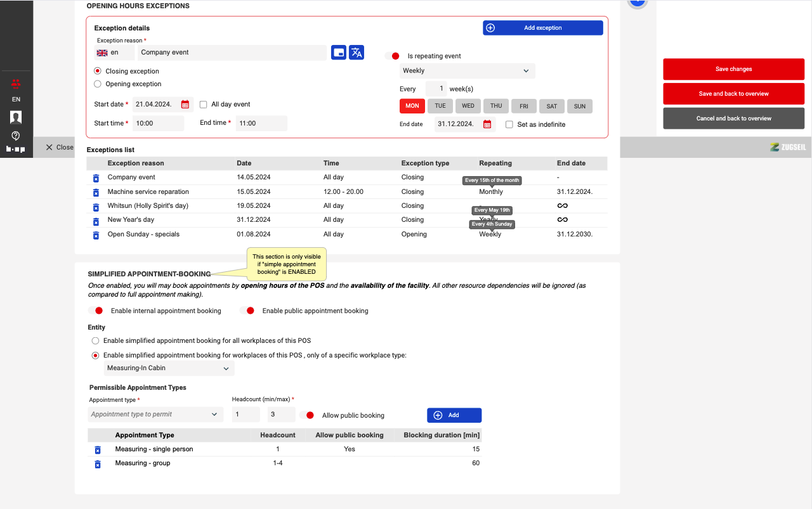This screenshot has height=509, width=812.
Task: Toggle the Is repeating event switch
Action: pos(393,56)
